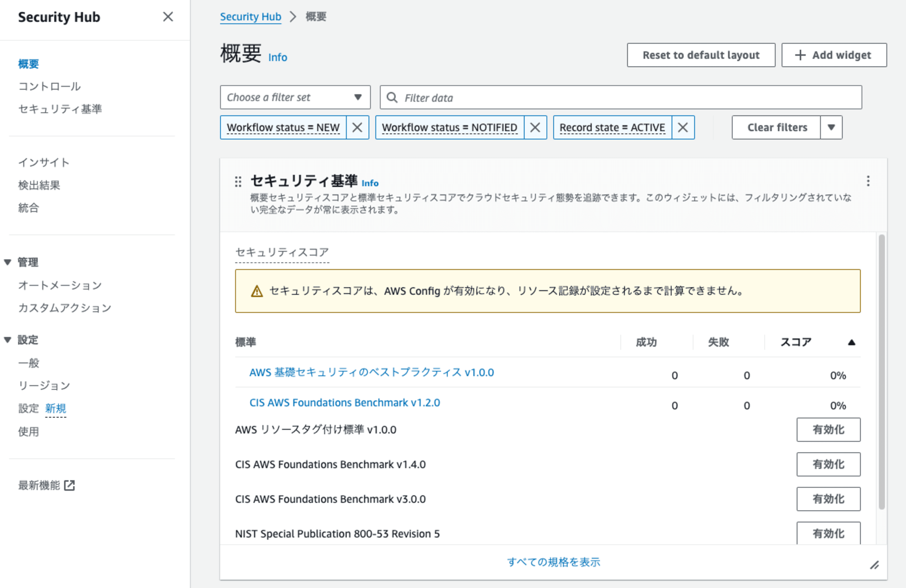This screenshot has height=588, width=906.
Task: Close the Security Hub navigation panel
Action: coord(168,17)
